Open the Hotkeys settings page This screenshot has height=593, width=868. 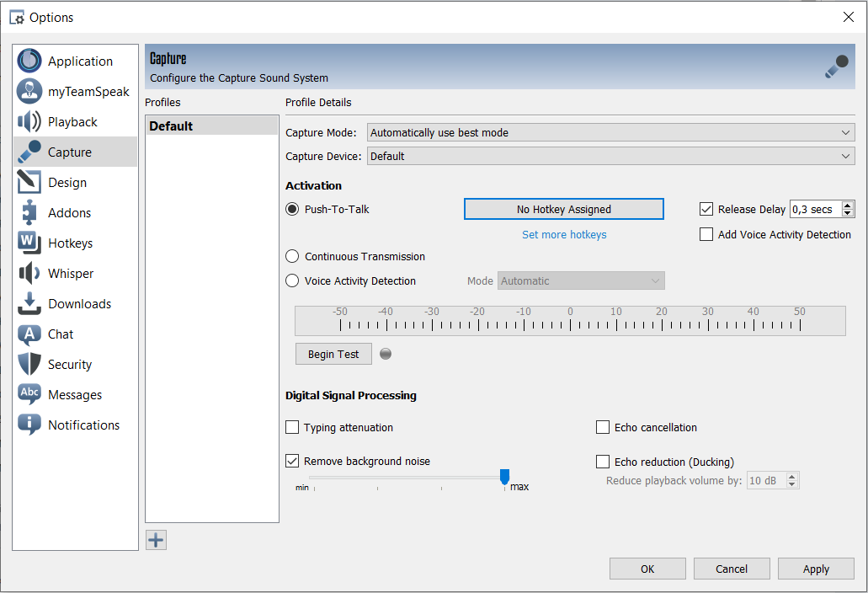[75, 243]
